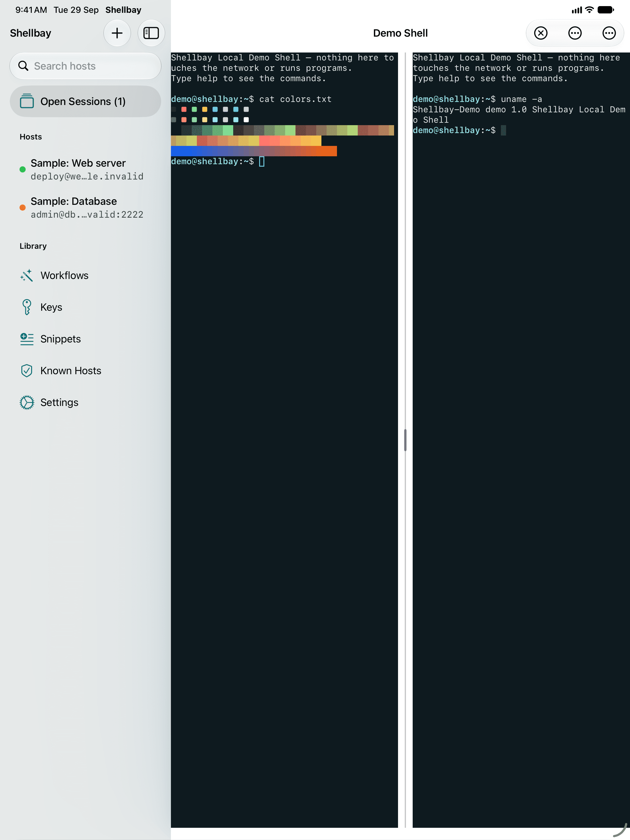Focus left terminal prompt cursor
The image size is (630, 840).
click(262, 162)
